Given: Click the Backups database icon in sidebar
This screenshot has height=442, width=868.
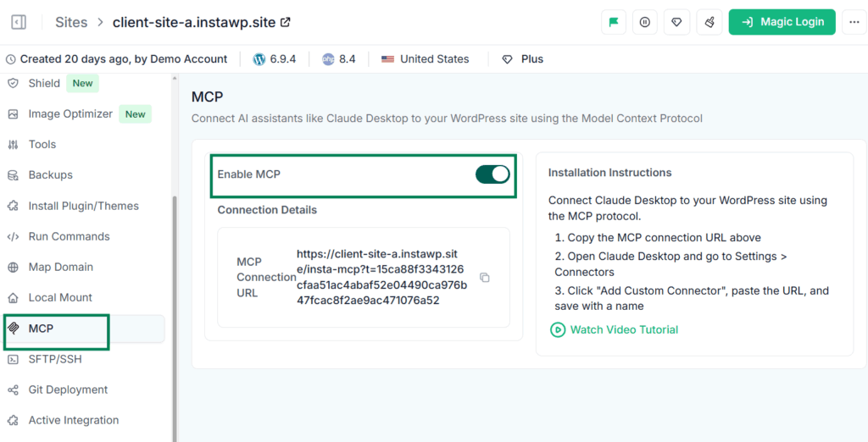Looking at the screenshot, I should pyautogui.click(x=13, y=175).
